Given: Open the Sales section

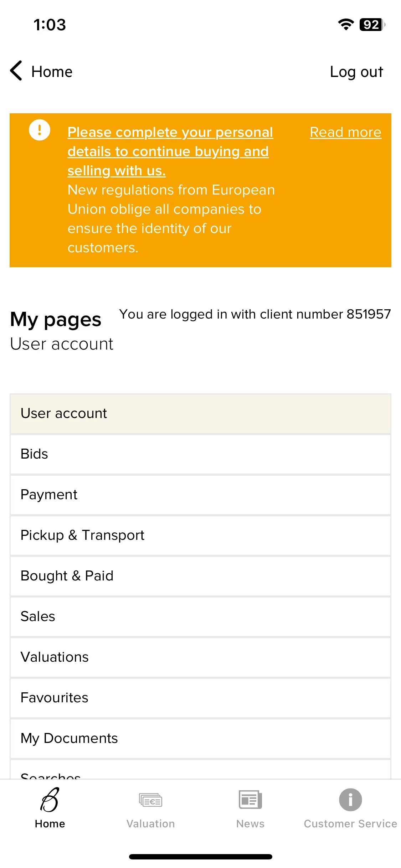Looking at the screenshot, I should pyautogui.click(x=200, y=616).
